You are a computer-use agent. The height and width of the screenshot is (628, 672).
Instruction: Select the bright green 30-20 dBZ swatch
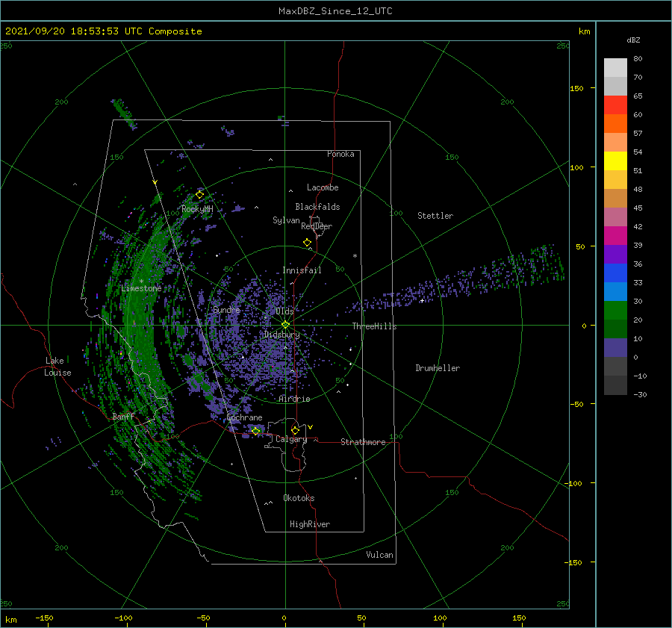pyautogui.click(x=615, y=310)
